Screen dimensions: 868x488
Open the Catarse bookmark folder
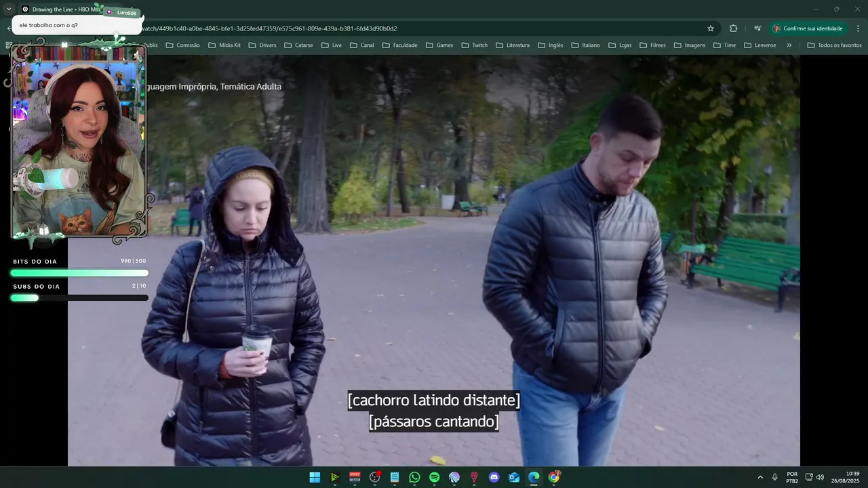(x=298, y=45)
